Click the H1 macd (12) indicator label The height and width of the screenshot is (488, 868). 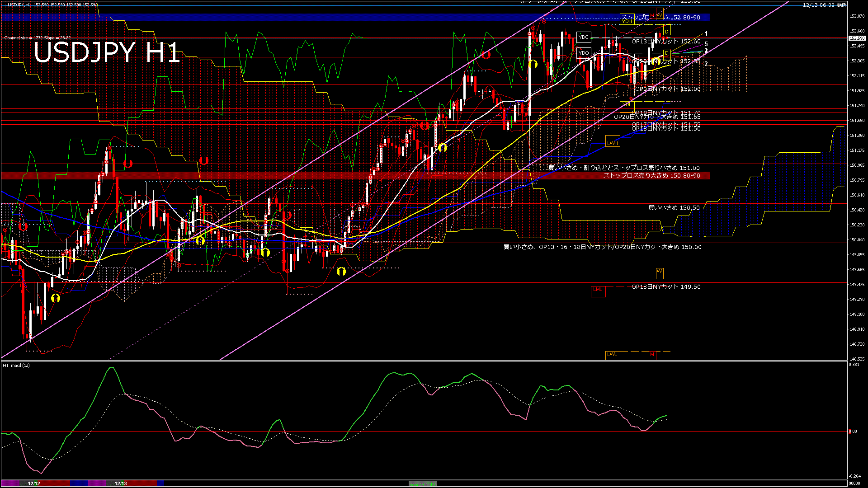click(16, 365)
